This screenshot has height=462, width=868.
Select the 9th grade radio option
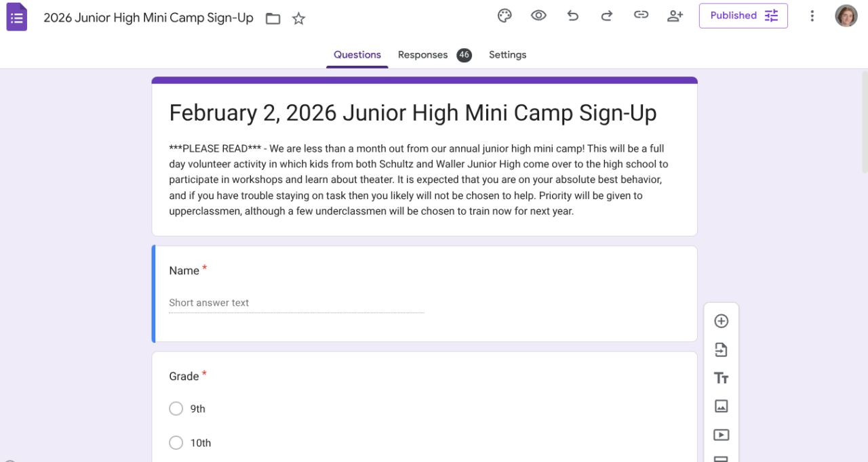coord(176,408)
